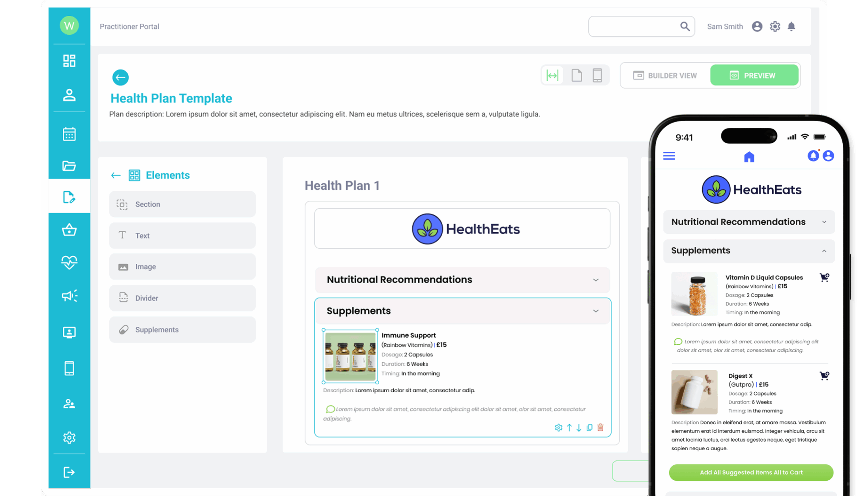Click the notification bell in the top bar

[791, 26]
